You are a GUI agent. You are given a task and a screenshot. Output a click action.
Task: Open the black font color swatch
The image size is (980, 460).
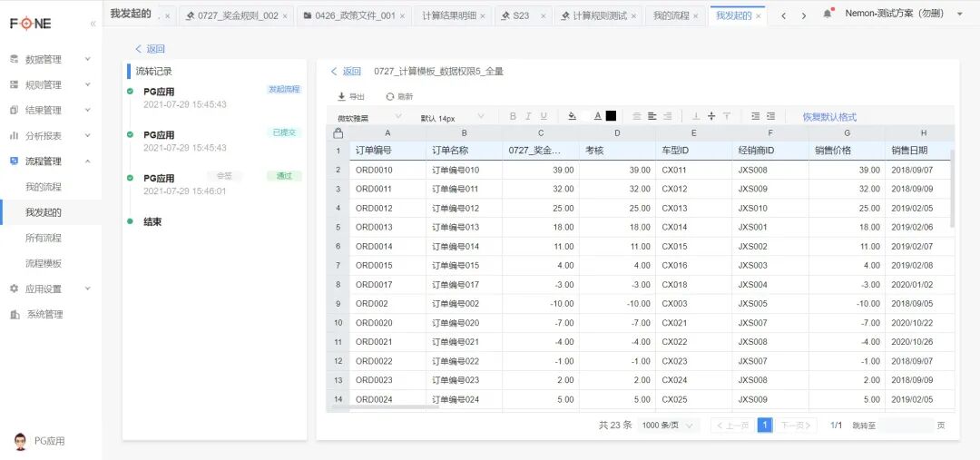pyautogui.click(x=612, y=116)
